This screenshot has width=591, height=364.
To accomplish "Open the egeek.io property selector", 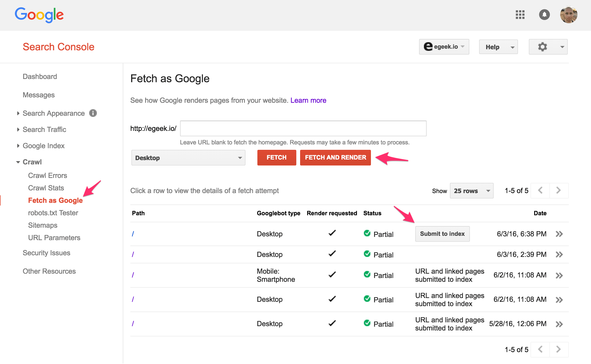I will point(444,47).
